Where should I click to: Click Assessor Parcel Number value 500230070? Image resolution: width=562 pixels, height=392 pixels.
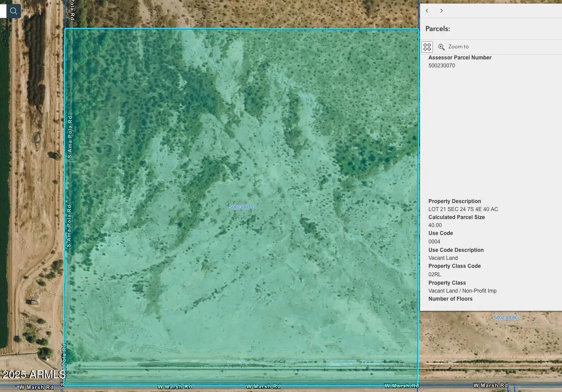point(441,66)
